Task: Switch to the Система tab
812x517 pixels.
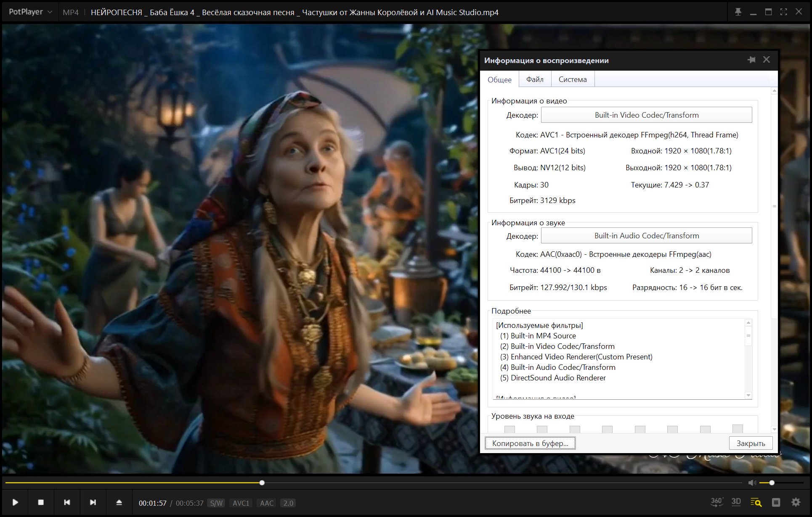Action: [572, 79]
